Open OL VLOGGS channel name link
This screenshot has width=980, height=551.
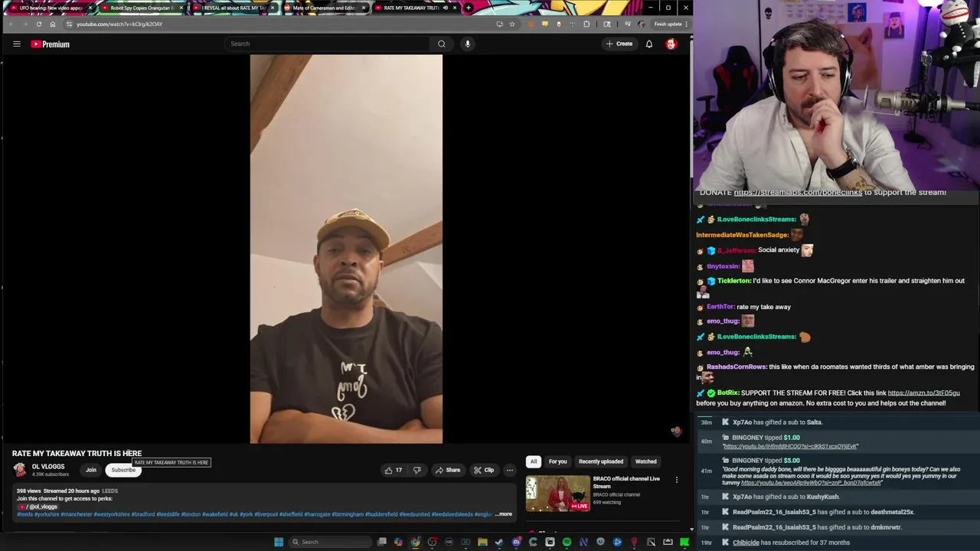48,467
